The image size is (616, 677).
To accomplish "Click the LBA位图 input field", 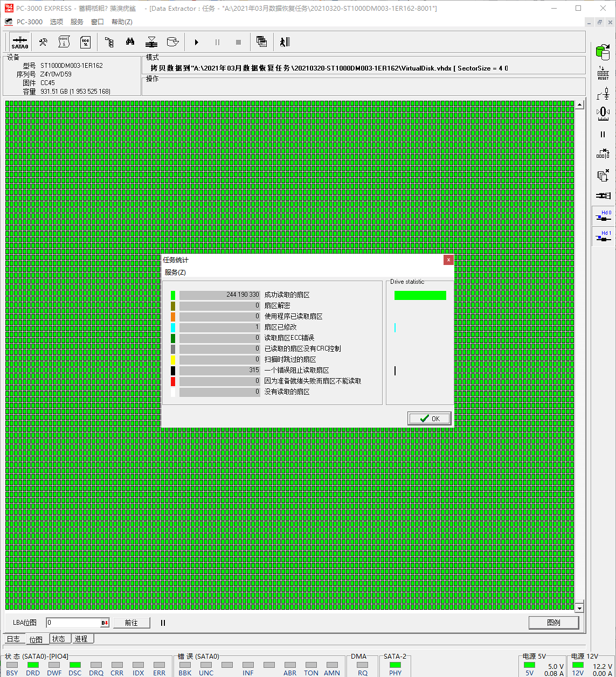I will pyautogui.click(x=73, y=623).
